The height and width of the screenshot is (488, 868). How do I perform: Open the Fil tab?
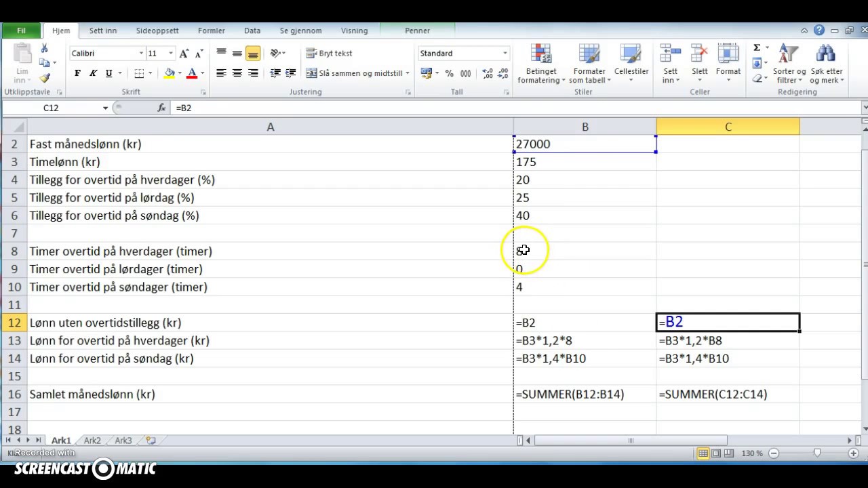21,30
